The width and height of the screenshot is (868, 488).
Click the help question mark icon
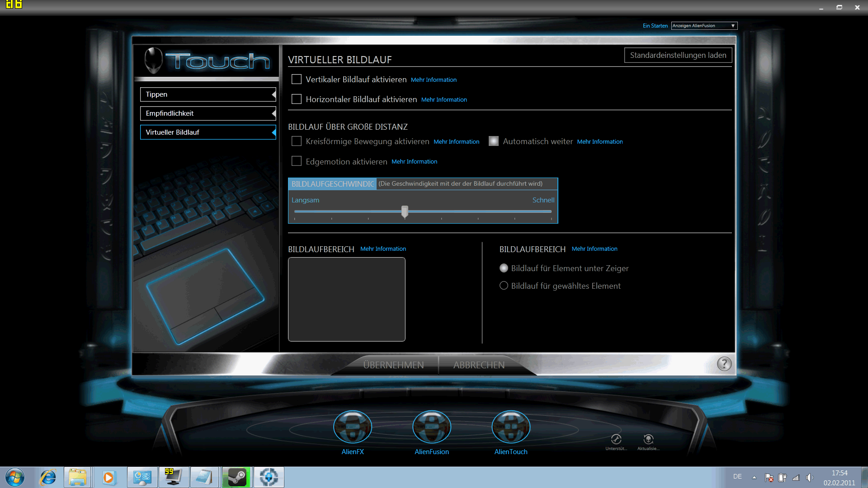(724, 364)
